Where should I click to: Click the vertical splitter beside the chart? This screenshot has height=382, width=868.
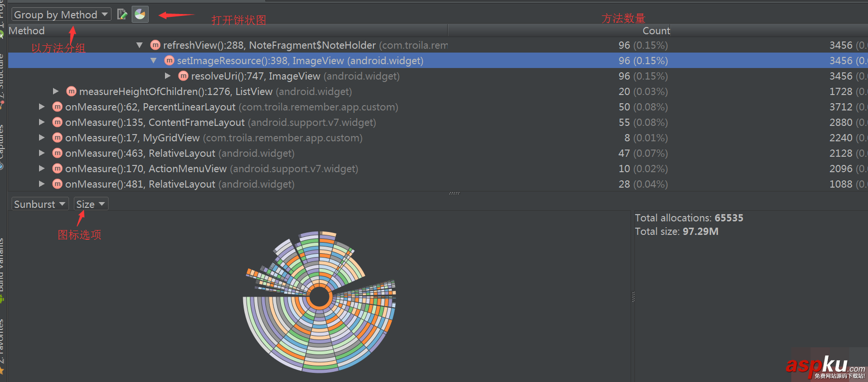pos(633,297)
